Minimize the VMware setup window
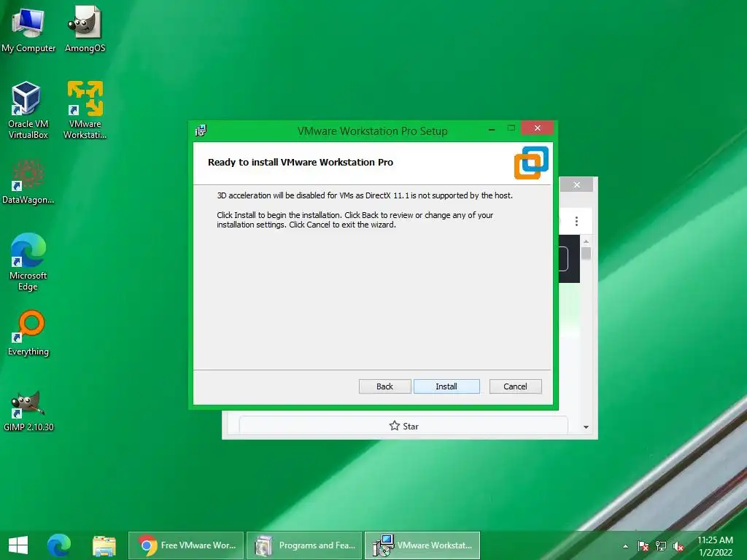The height and width of the screenshot is (560, 747). (492, 128)
